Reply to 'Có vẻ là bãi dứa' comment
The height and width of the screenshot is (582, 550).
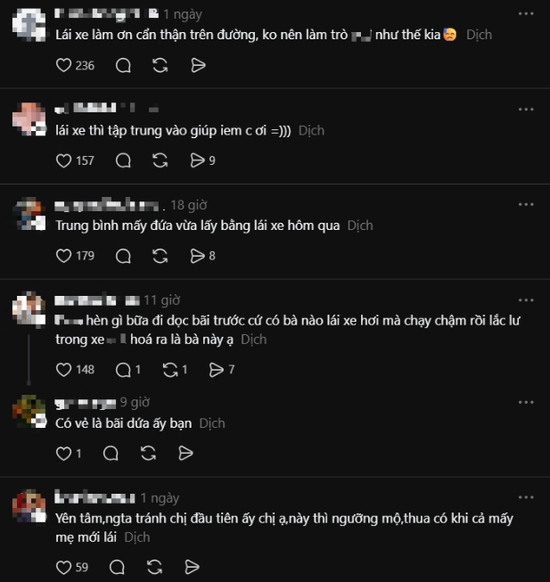pos(111,453)
